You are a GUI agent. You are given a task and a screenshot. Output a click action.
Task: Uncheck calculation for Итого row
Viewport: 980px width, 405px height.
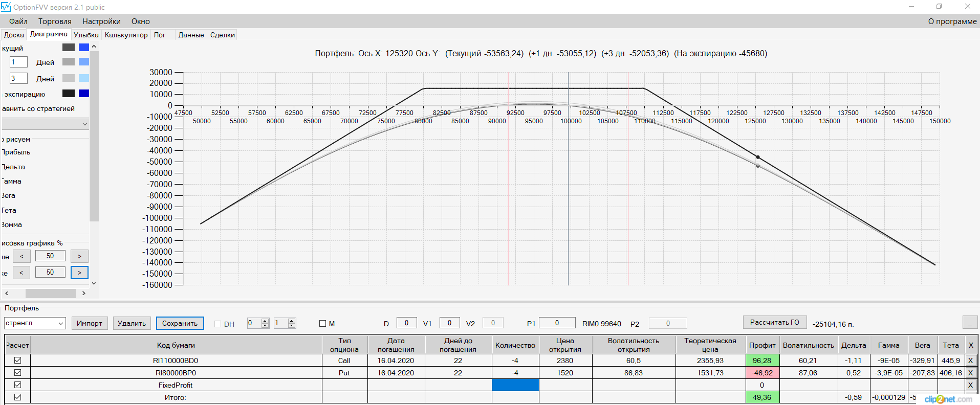(17, 397)
